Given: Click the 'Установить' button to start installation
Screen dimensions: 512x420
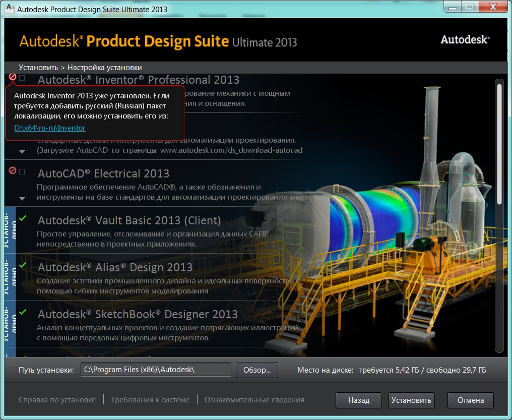Looking at the screenshot, I should pyautogui.click(x=411, y=400).
